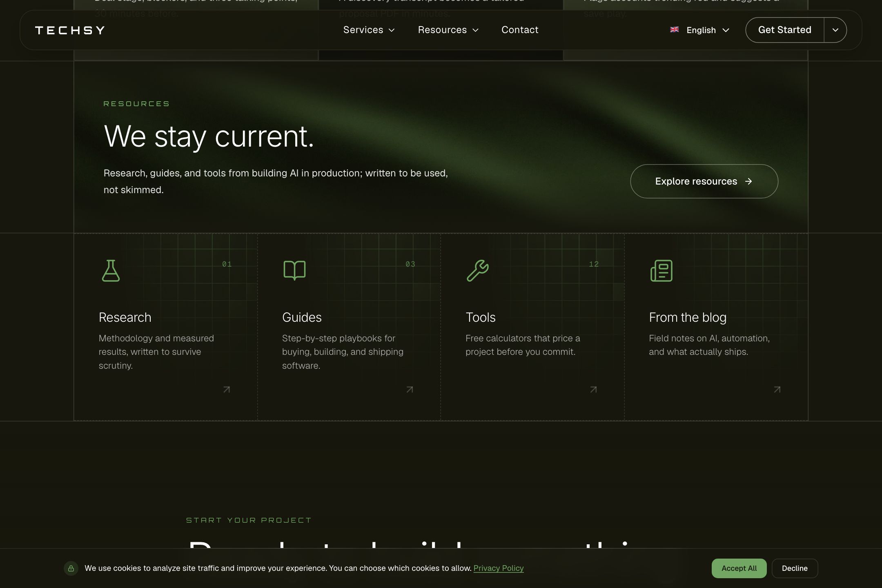Open the Get Started split dropdown arrow
The height and width of the screenshot is (588, 882).
point(835,30)
